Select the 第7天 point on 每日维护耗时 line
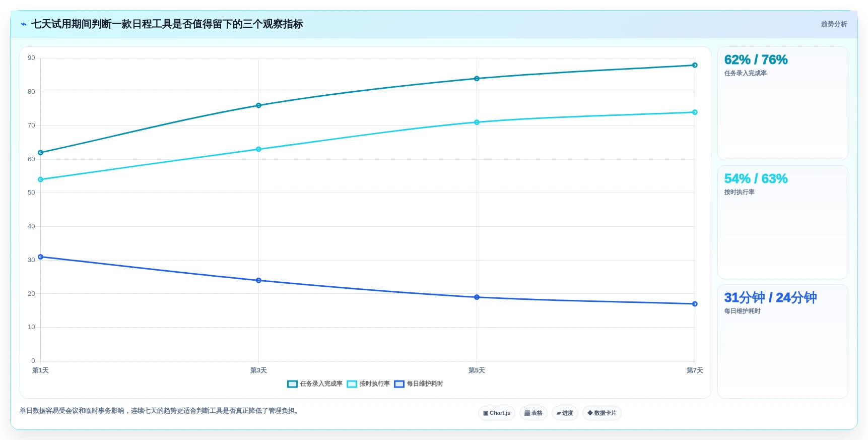 click(695, 304)
